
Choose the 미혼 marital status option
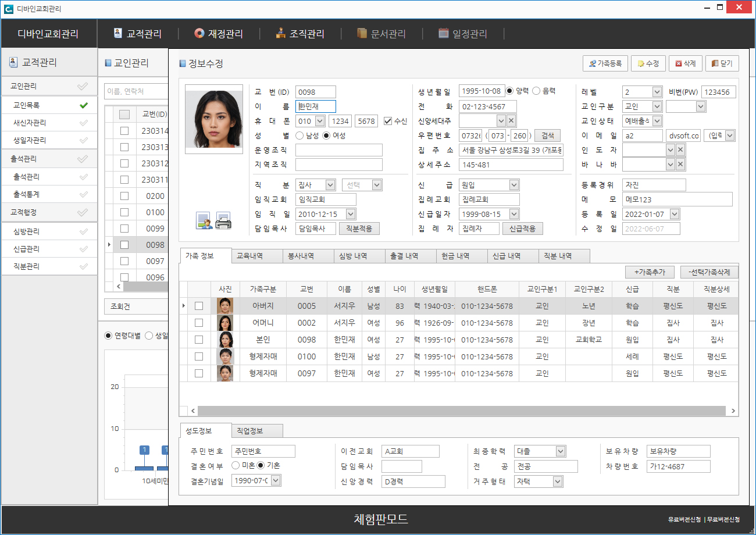point(236,465)
